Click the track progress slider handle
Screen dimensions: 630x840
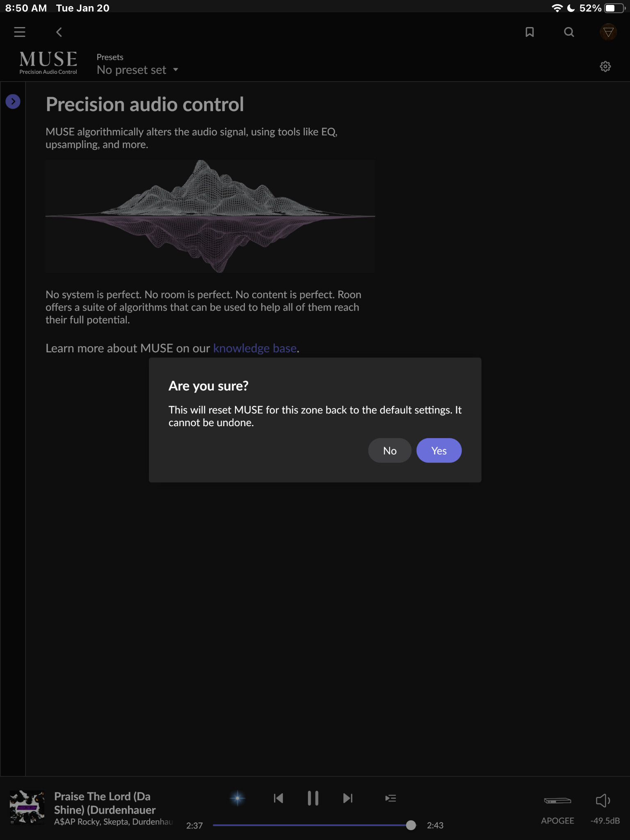pyautogui.click(x=411, y=825)
